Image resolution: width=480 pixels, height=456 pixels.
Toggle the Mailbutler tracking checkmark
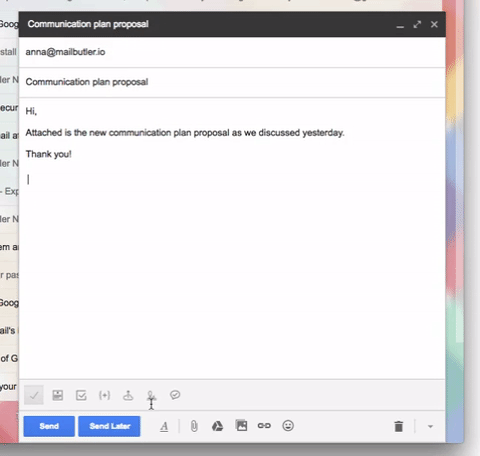coord(34,395)
